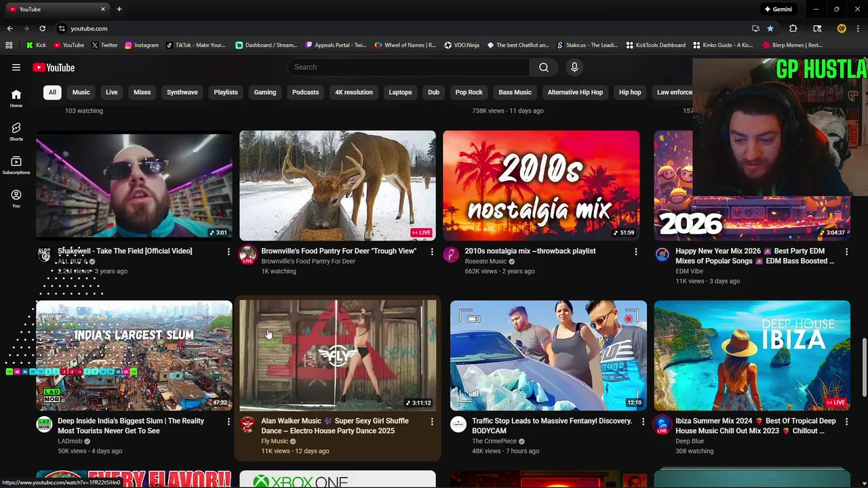Open Deep House Ibiza thumbnail
The width and height of the screenshot is (868, 488).
click(x=752, y=356)
